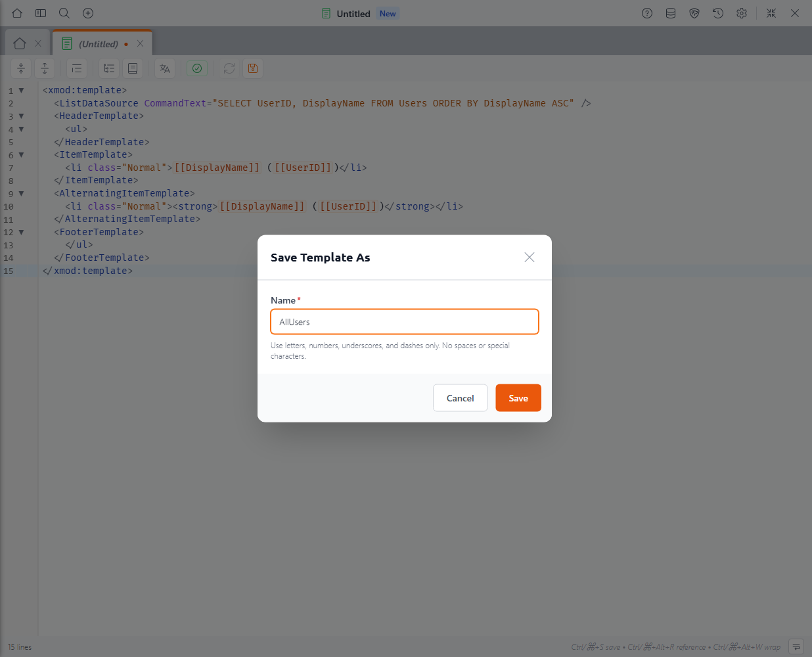
Task: Click the home icon in the top bar
Action: coord(17,13)
